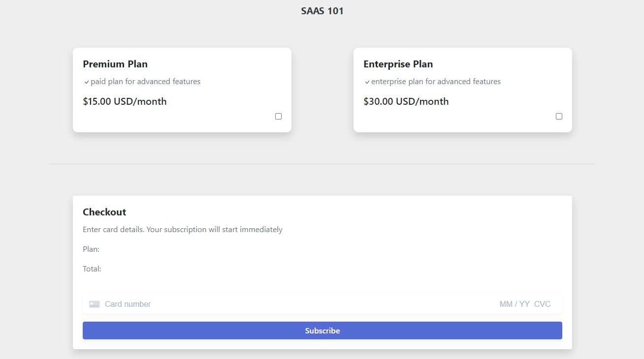Image resolution: width=644 pixels, height=359 pixels.
Task: Click the Checkout heading
Action: [104, 212]
